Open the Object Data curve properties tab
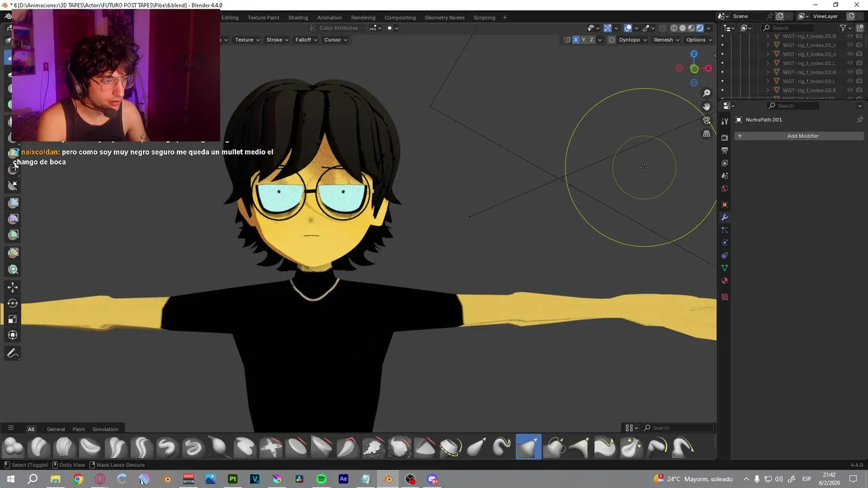The width and height of the screenshot is (868, 488). tap(724, 268)
